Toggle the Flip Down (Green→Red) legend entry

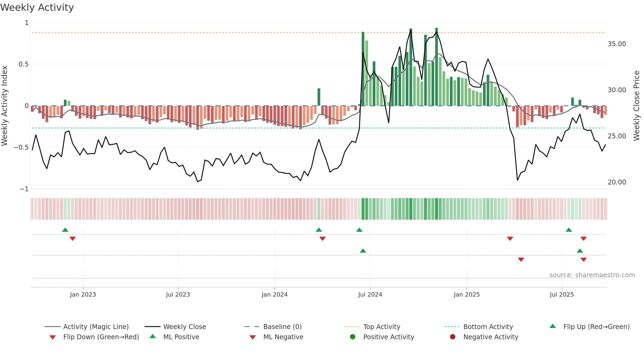[x=94, y=337]
